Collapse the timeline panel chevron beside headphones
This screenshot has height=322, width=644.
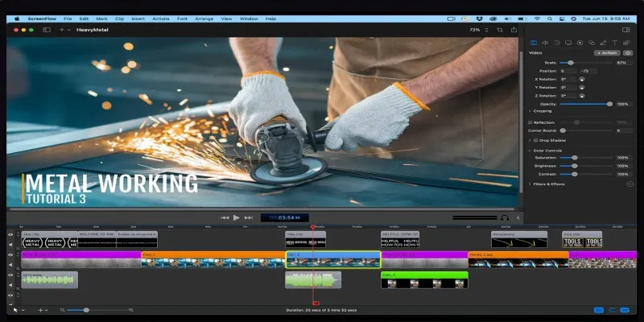[x=518, y=217]
